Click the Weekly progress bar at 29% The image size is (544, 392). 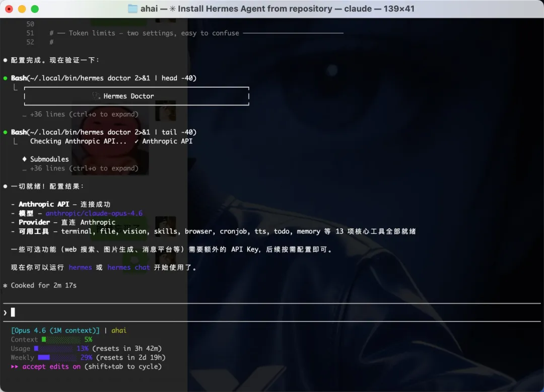[x=57, y=357]
